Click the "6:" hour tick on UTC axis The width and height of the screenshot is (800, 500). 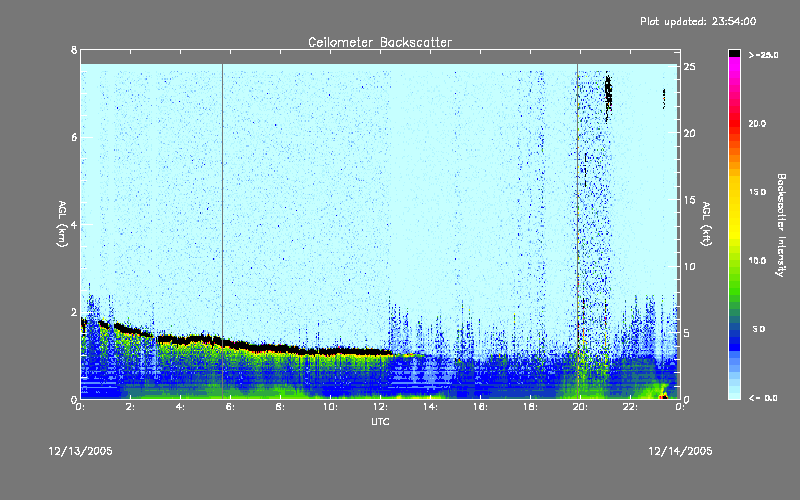231,407
